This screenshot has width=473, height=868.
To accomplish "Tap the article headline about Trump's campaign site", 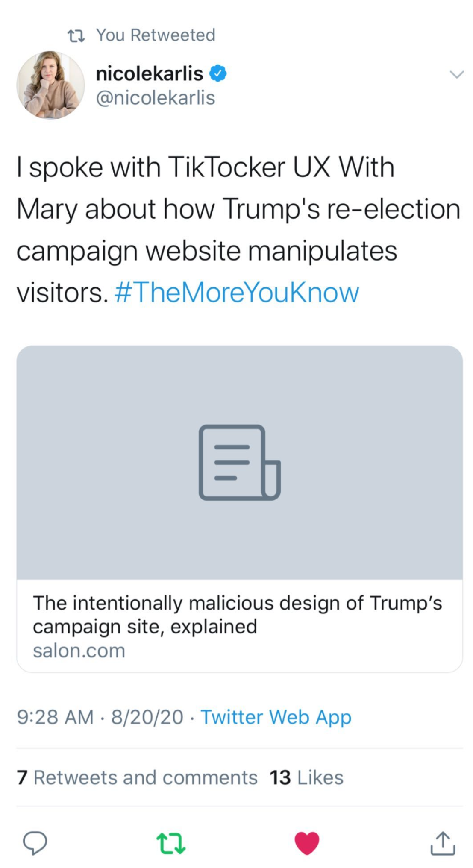I will pyautogui.click(x=237, y=614).
